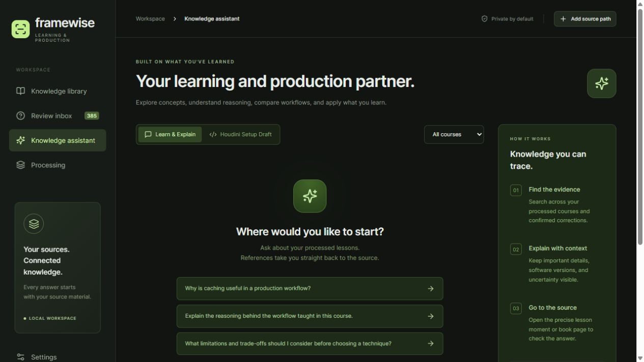Choose the limitations and trade-offs suggestion
The height and width of the screenshot is (362, 644).
(310, 344)
